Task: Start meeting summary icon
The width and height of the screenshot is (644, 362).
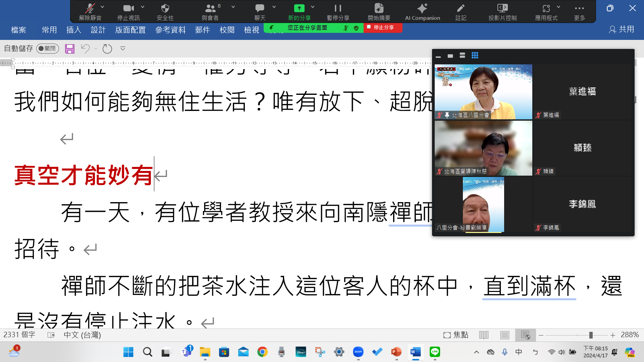Action: tap(379, 8)
